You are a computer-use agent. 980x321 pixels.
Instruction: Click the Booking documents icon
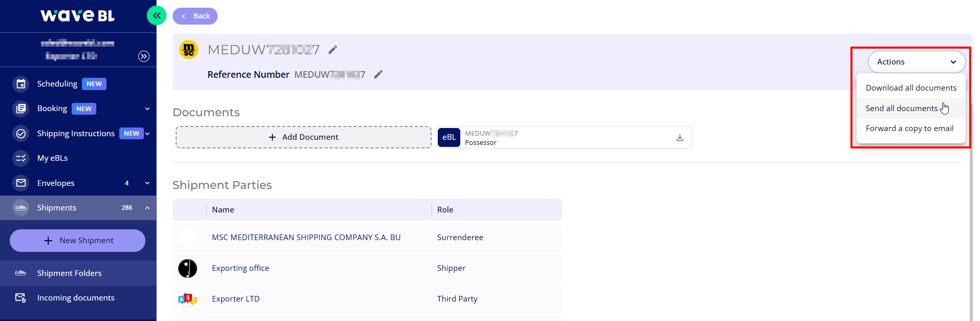(x=21, y=109)
